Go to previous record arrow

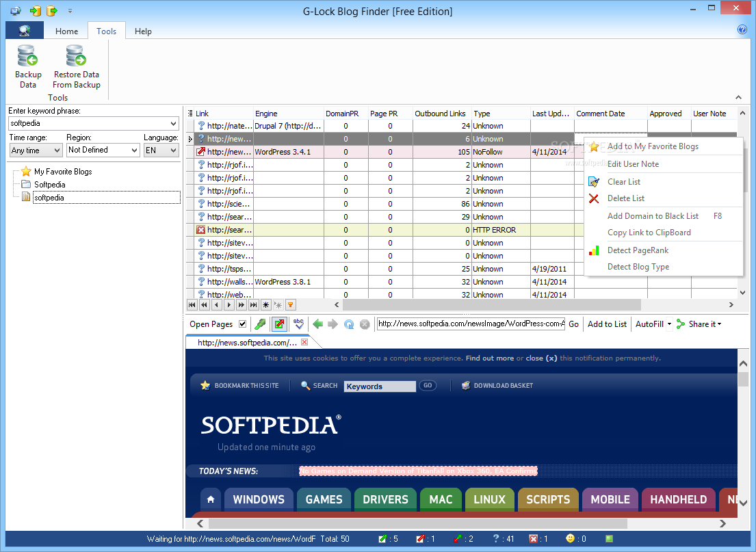point(216,304)
